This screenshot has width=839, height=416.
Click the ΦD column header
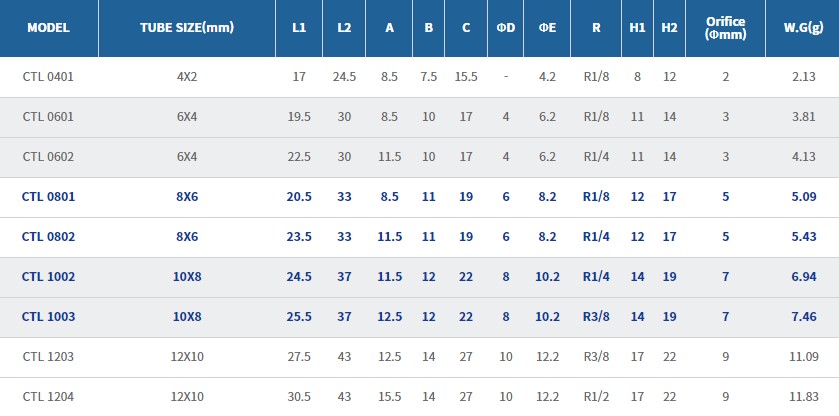coord(506,28)
